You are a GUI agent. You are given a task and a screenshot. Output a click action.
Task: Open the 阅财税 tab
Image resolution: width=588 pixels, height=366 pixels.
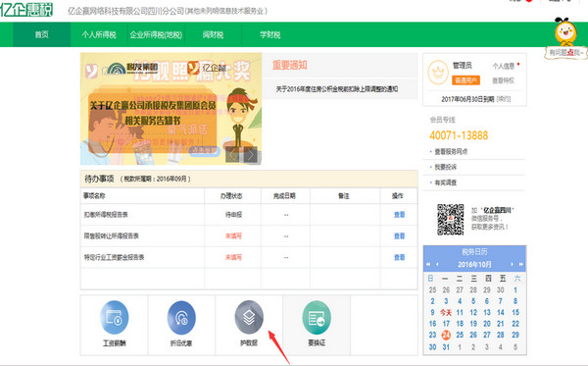pyautogui.click(x=213, y=34)
